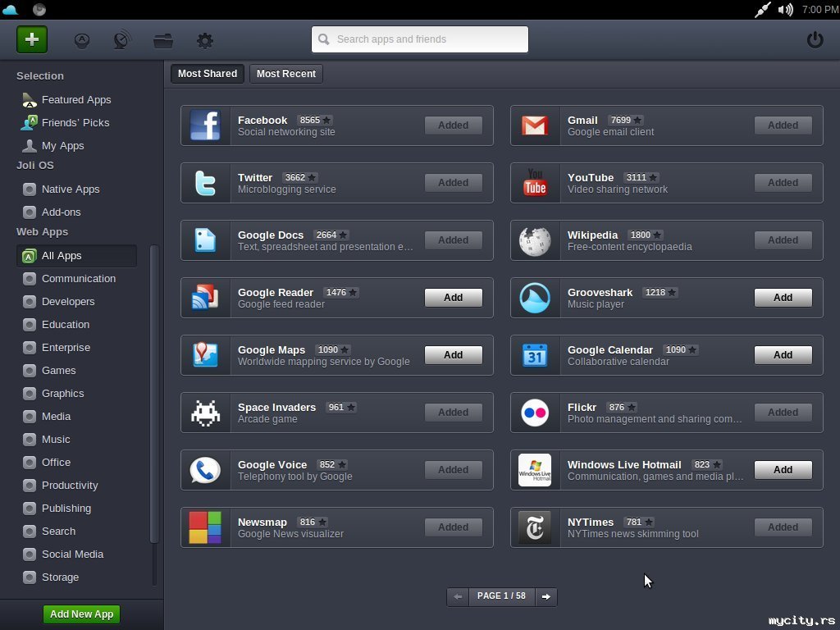The width and height of the screenshot is (840, 630).
Task: Click the Added button for Facebook
Action: click(453, 126)
